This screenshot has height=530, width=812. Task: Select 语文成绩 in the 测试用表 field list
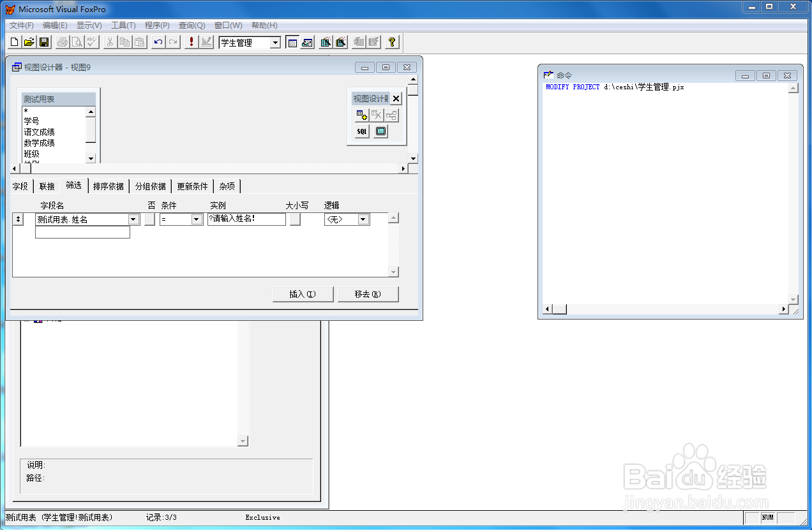coord(40,132)
